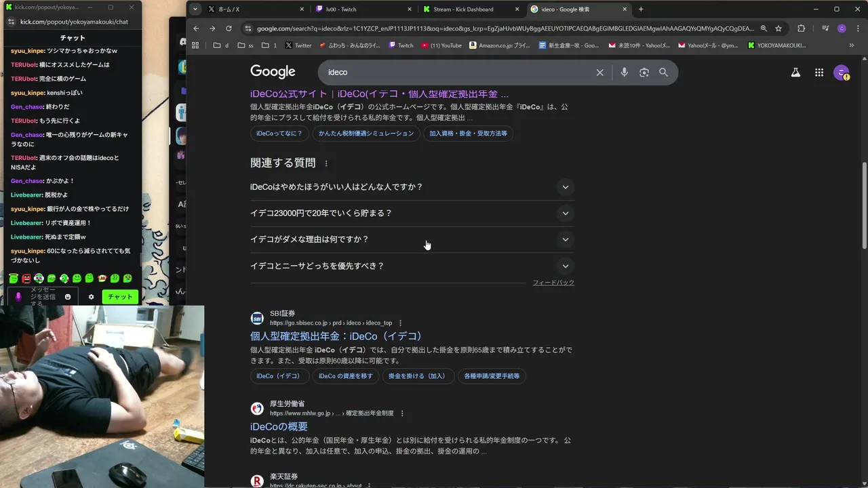Open 個人型確定拠出年金：iDeCo SBI link
Image resolution: width=868 pixels, height=488 pixels.
(336, 336)
